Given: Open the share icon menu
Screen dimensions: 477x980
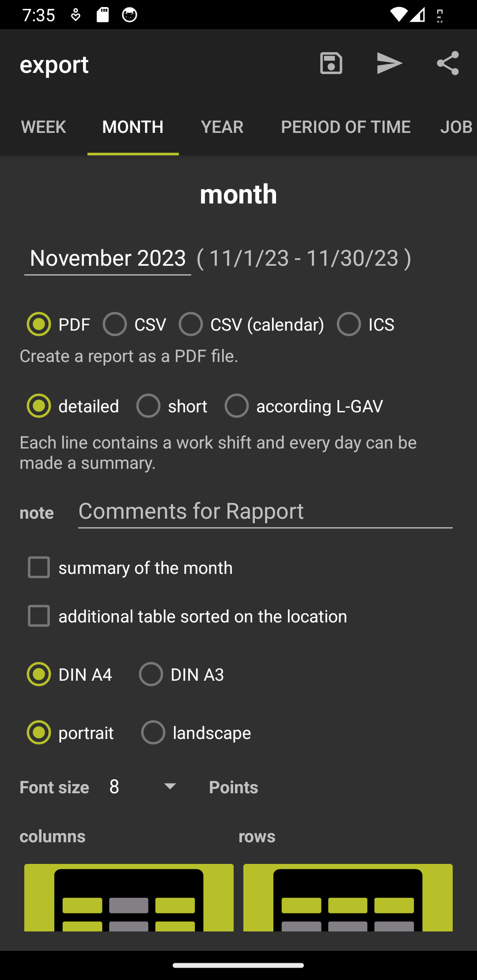Looking at the screenshot, I should (447, 63).
